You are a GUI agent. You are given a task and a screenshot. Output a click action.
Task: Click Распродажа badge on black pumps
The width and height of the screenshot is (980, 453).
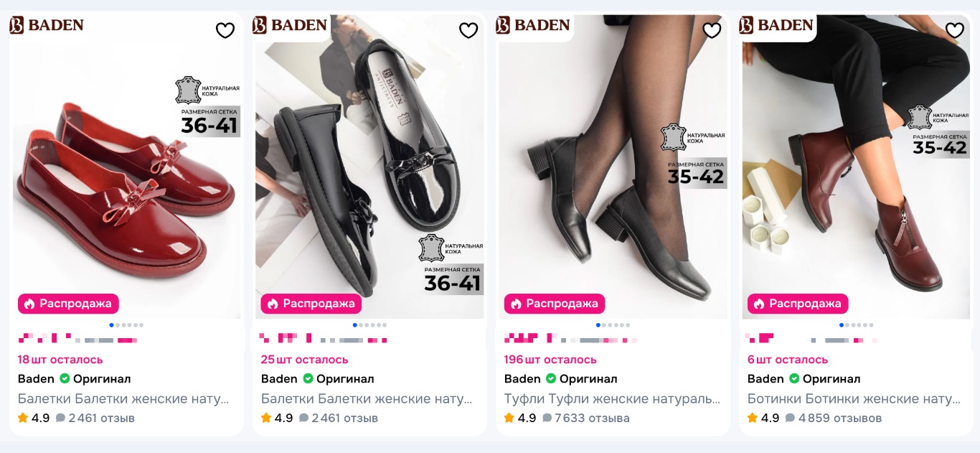[555, 304]
